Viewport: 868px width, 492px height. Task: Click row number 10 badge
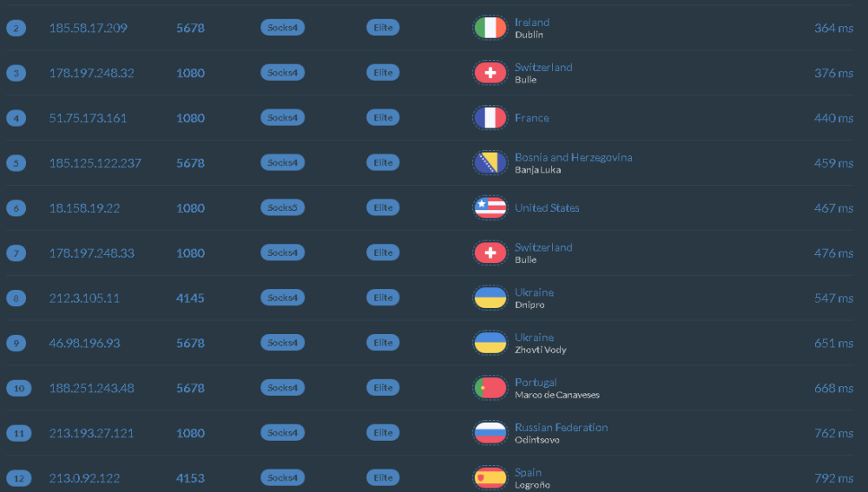tap(19, 388)
